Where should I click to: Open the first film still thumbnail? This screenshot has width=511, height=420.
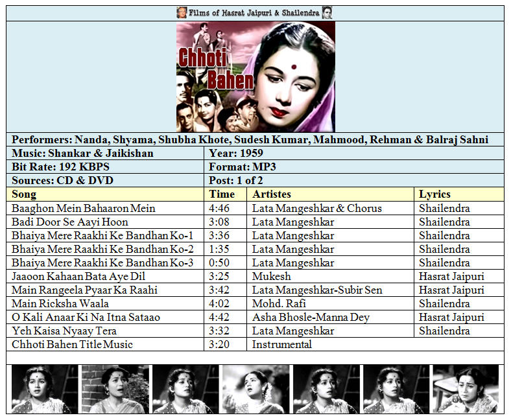click(x=45, y=390)
